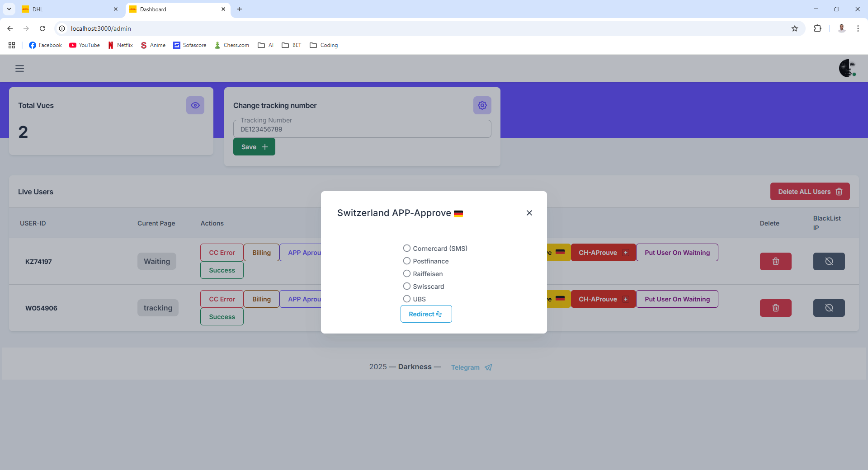This screenshot has width=868, height=470.
Task: Click the trash icon for user KZ74197
Action: [776, 261]
